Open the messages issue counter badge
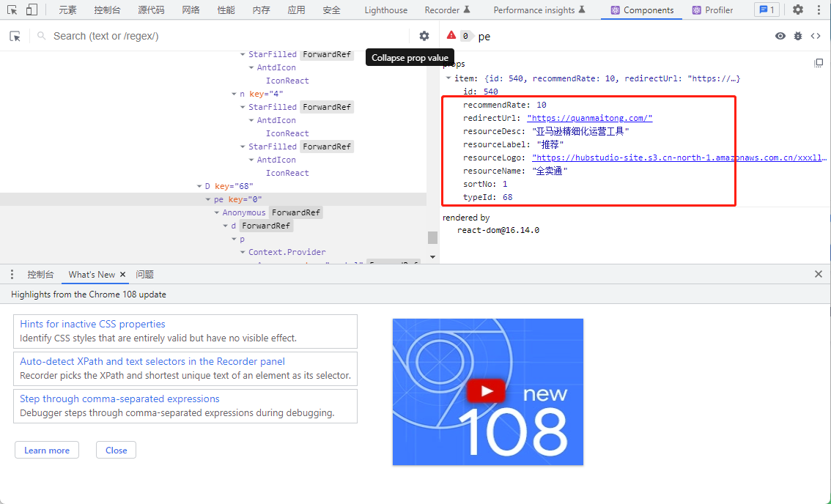The height and width of the screenshot is (504, 831). pyautogui.click(x=767, y=10)
